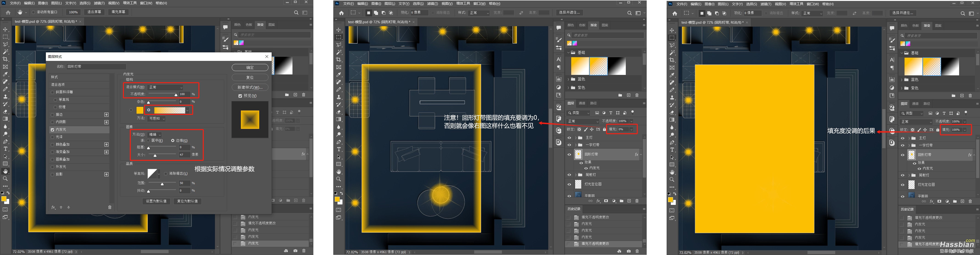Open the 方法(Q) 精确 dropdown
Viewport: 980px width, 255px height.
pos(155,135)
